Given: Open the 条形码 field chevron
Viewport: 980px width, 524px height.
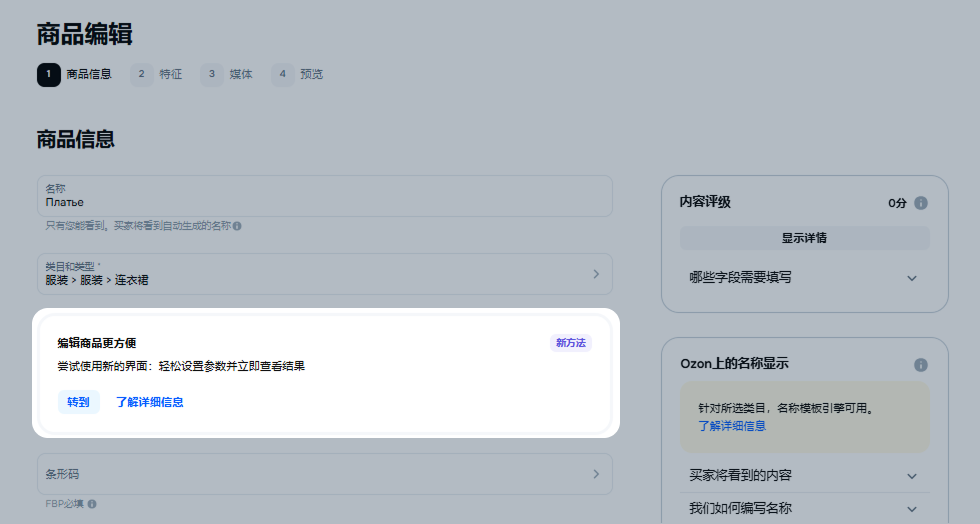Looking at the screenshot, I should tap(596, 474).
